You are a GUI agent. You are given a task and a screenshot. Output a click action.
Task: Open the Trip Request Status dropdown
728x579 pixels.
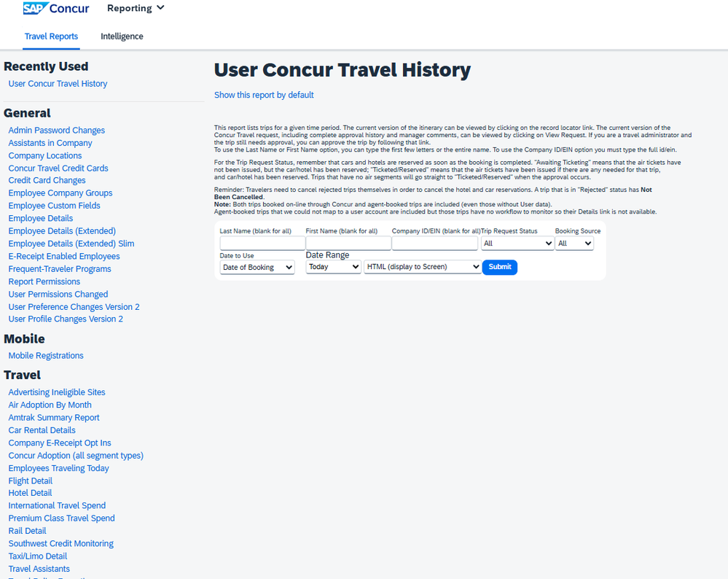pyautogui.click(x=517, y=244)
